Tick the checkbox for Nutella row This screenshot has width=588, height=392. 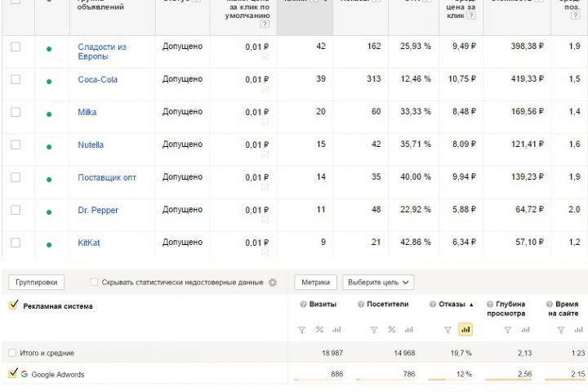pyautogui.click(x=16, y=145)
